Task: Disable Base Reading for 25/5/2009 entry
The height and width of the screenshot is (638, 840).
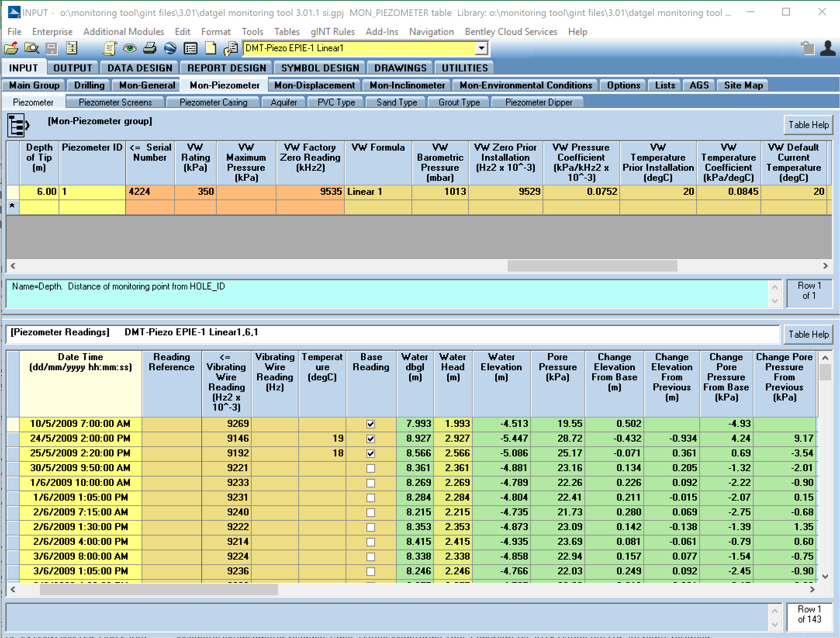Action: click(370, 453)
